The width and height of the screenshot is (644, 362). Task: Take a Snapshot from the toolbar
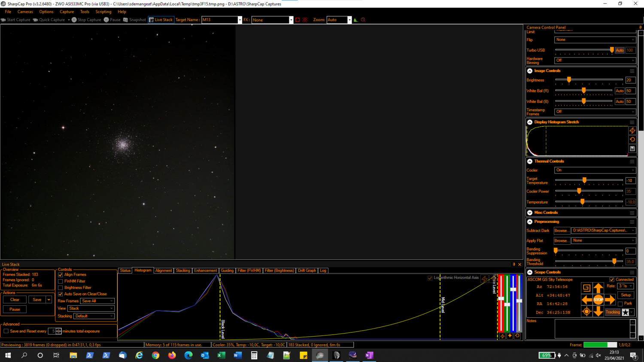[134, 19]
